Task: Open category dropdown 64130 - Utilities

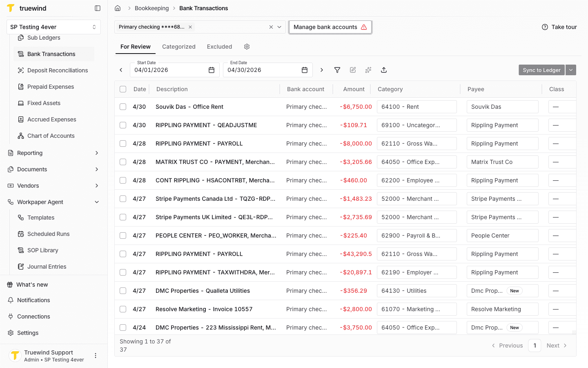Action: click(416, 291)
